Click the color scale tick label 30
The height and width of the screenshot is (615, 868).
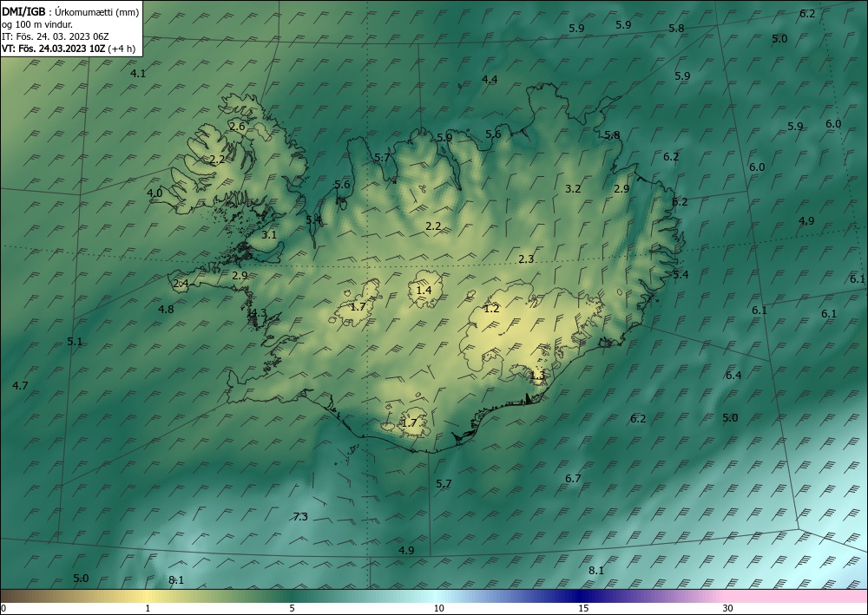tap(728, 608)
